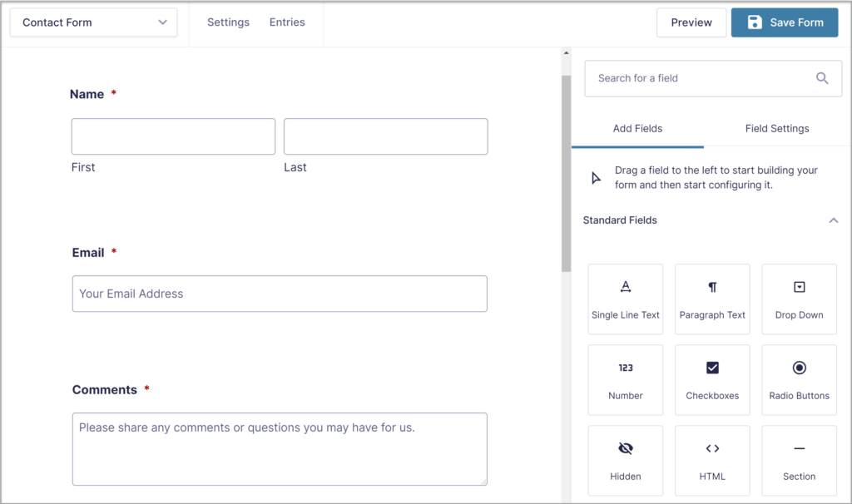Add a Section break field
This screenshot has width=852, height=504.
(x=799, y=459)
